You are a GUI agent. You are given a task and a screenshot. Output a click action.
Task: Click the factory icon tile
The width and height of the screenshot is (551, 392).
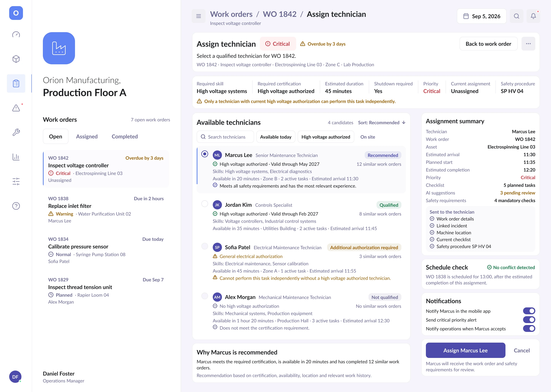click(x=59, y=48)
